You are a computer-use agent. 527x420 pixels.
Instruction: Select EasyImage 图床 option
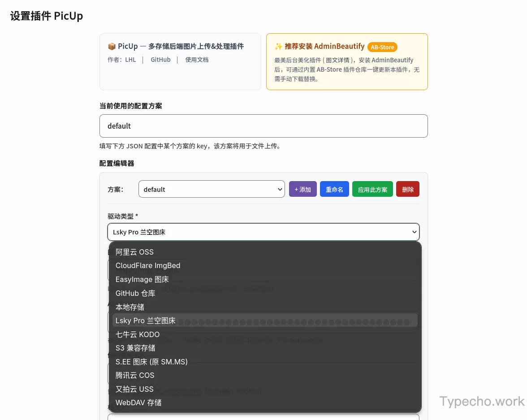142,279
